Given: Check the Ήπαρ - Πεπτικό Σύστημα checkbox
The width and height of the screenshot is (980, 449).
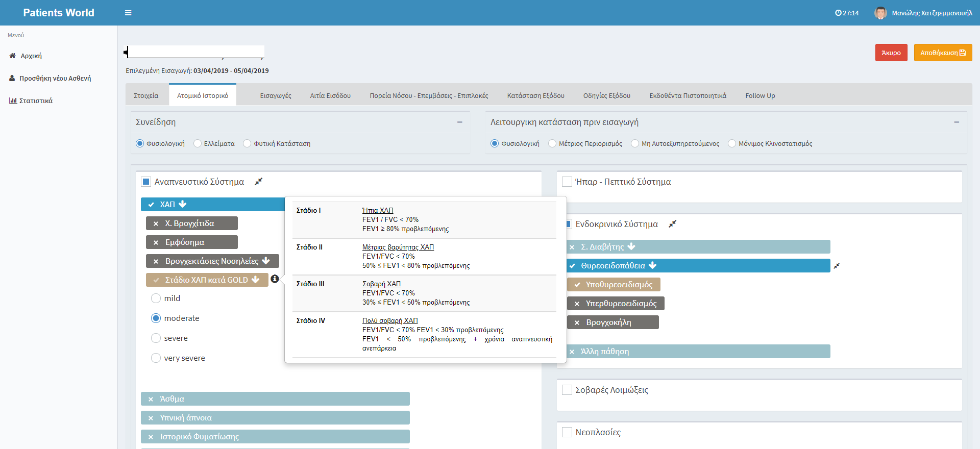Looking at the screenshot, I should coord(567,182).
